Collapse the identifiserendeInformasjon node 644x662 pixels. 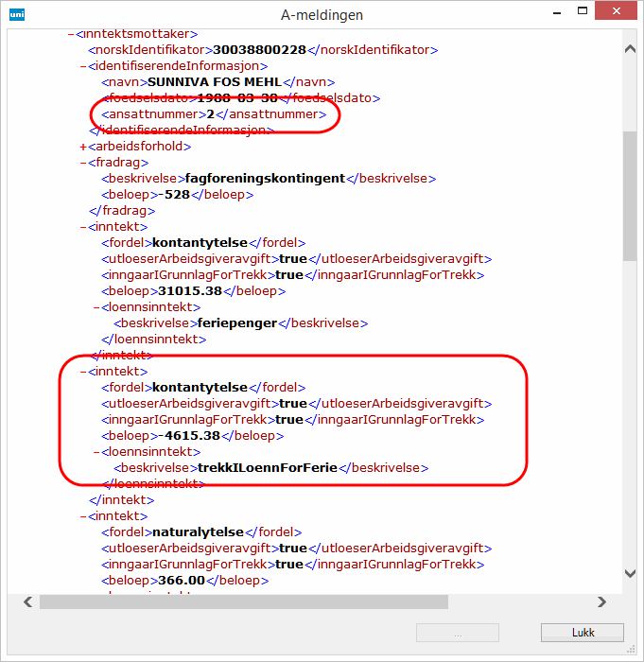tap(83, 66)
